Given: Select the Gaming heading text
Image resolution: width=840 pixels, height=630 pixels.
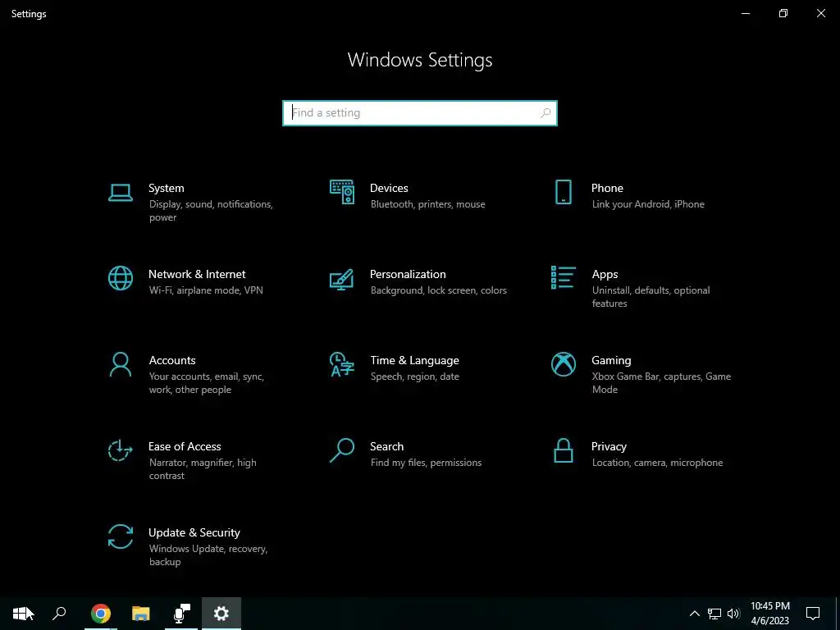Looking at the screenshot, I should (611, 361).
